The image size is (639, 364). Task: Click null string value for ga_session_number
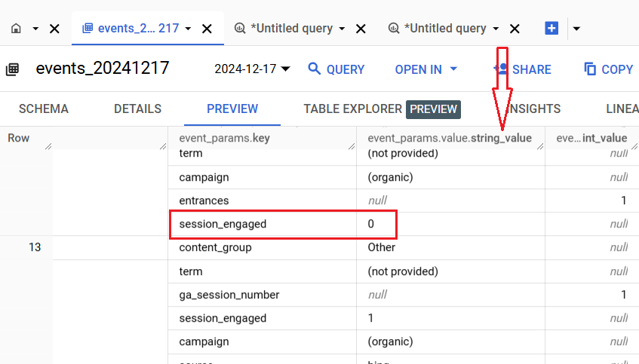tap(450, 295)
